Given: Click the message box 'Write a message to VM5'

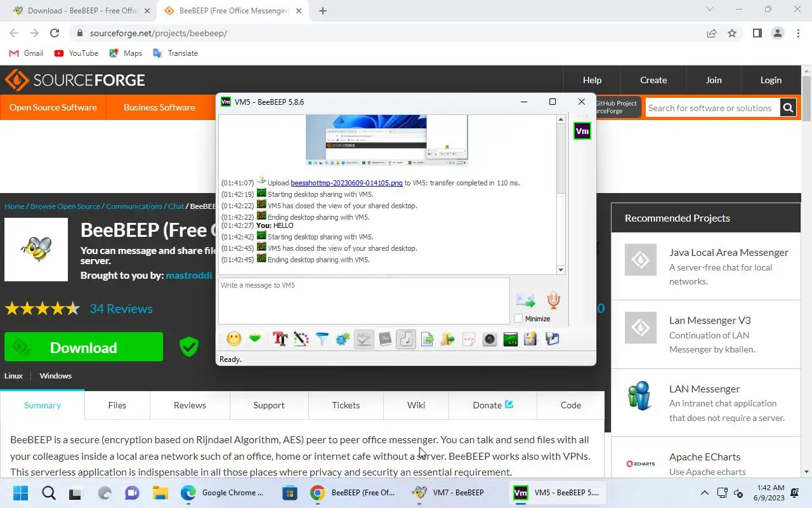Looking at the screenshot, I should (363, 301).
